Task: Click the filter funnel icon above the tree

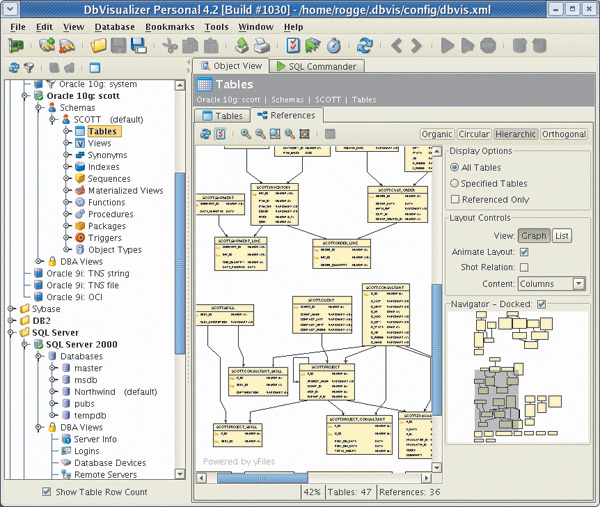Action: (29, 68)
